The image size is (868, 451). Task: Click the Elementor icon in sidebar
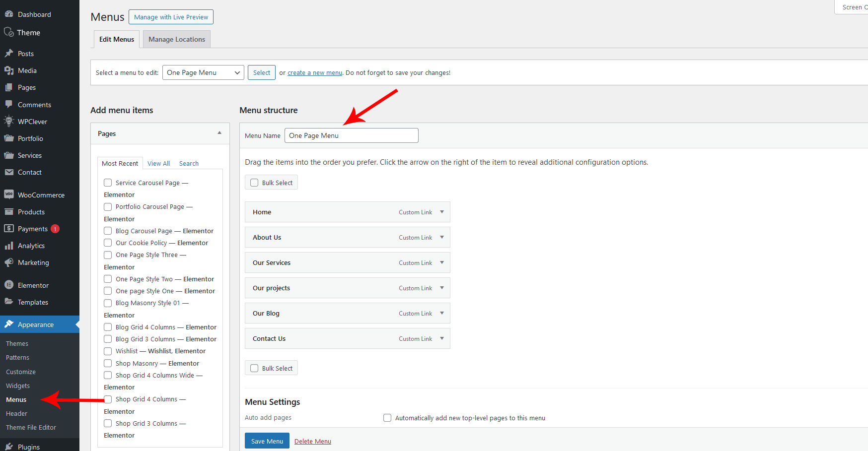click(x=9, y=285)
